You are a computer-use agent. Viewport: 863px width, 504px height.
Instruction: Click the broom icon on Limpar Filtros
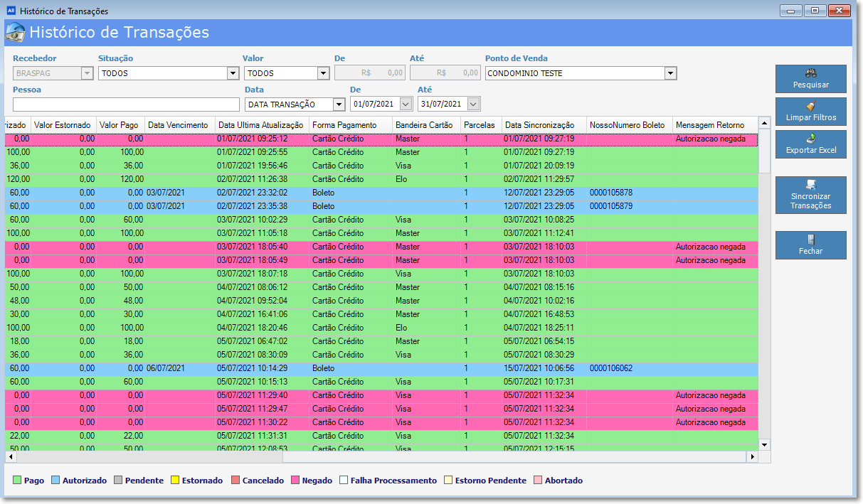(x=810, y=106)
